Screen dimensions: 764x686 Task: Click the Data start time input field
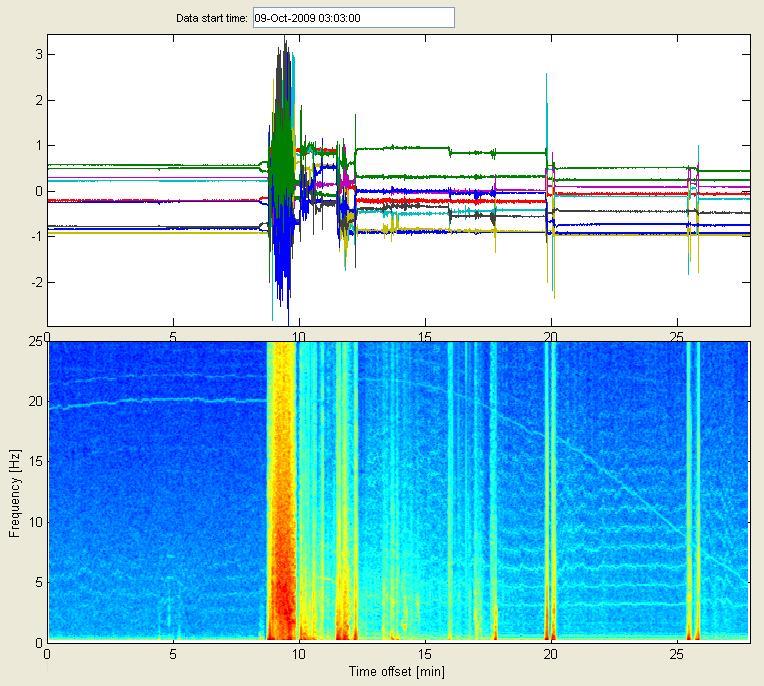point(354,18)
